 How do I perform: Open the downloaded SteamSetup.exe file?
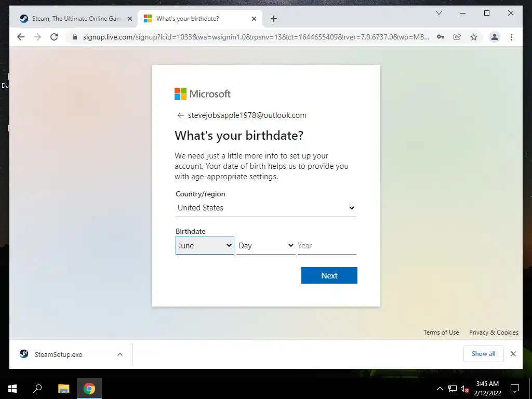(x=58, y=354)
